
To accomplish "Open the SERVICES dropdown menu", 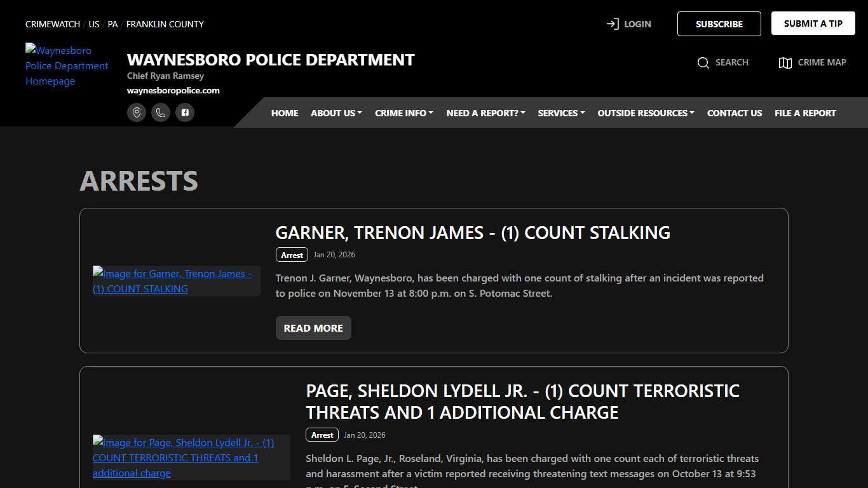I will (x=560, y=112).
